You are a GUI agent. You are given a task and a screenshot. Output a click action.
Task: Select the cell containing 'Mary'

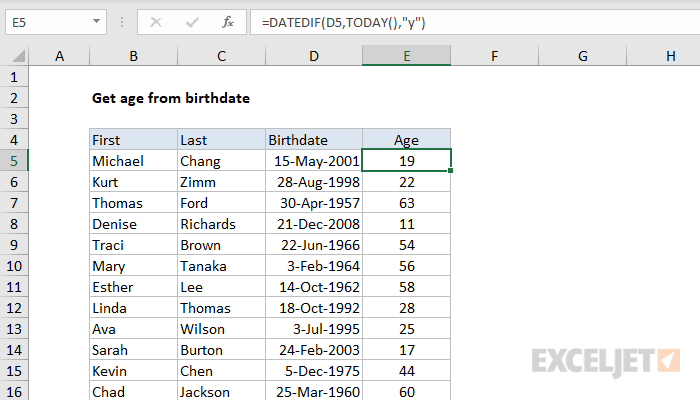tap(133, 266)
